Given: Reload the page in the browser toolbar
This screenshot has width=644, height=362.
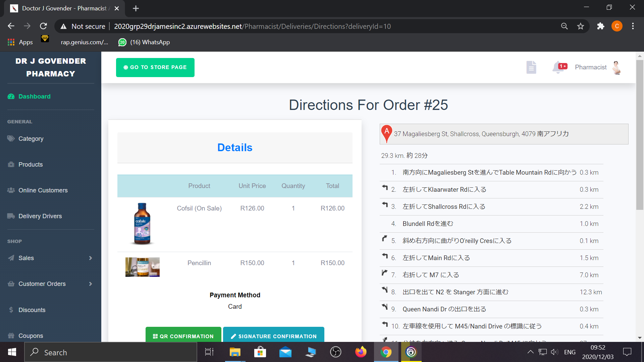Looking at the screenshot, I should pos(43,26).
